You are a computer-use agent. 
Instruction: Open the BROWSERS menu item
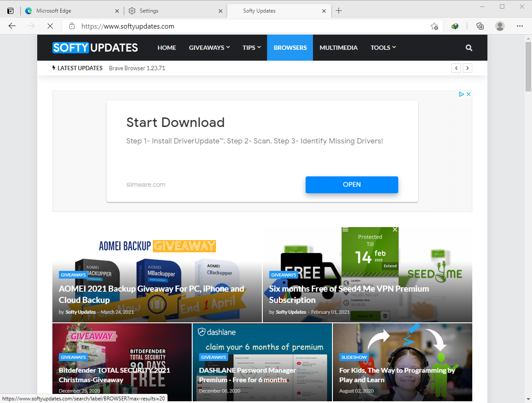290,48
